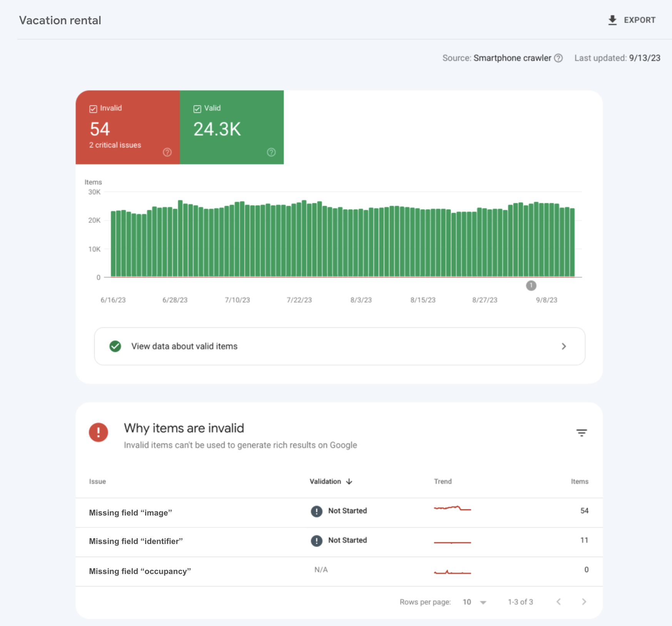Click the Export download icon
Image resolution: width=672 pixels, height=626 pixels.
tap(612, 20)
